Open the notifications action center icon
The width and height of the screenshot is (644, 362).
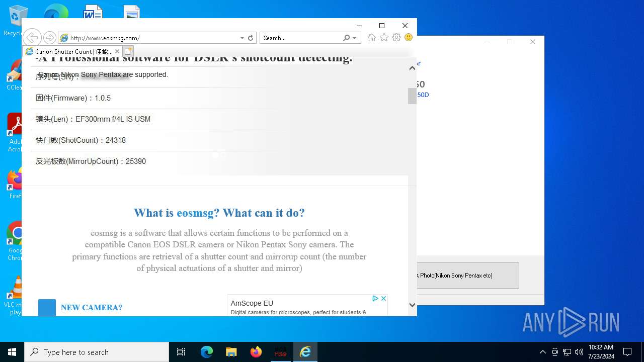[627, 352]
